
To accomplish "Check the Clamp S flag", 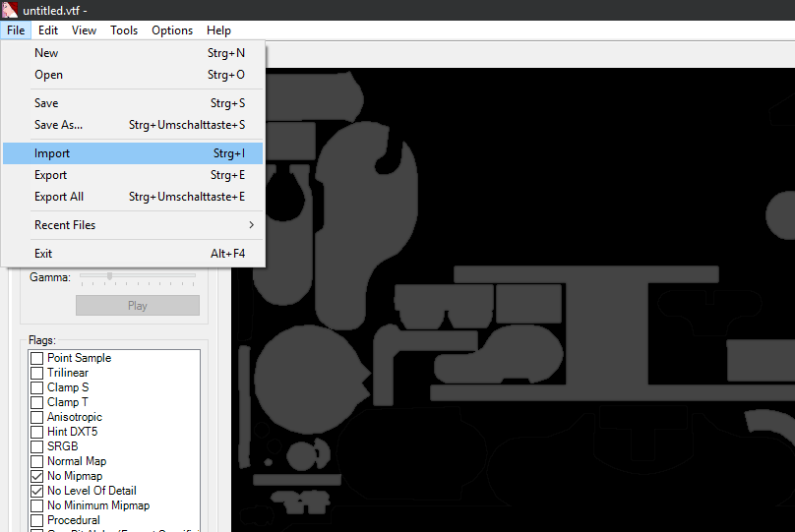I will tap(36, 387).
